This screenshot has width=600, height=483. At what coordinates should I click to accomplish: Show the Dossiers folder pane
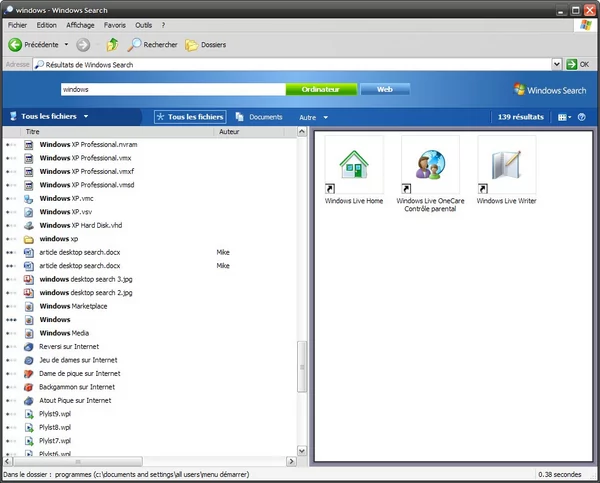(x=205, y=45)
